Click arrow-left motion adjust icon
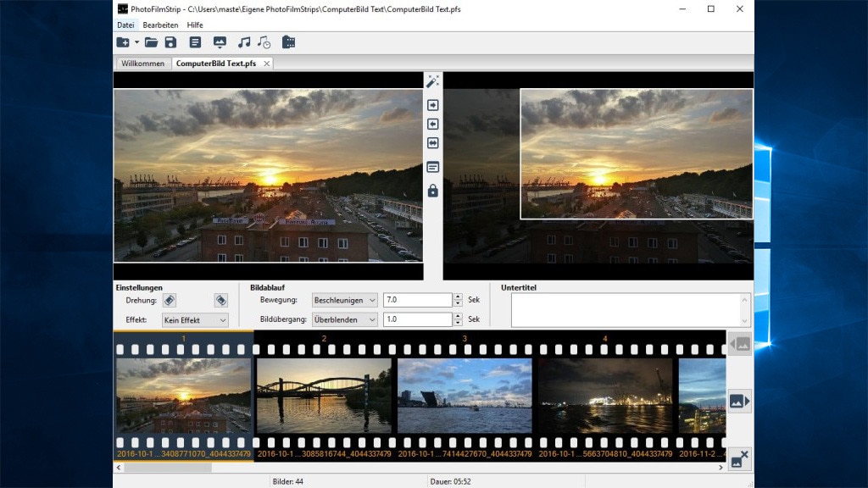 (433, 124)
